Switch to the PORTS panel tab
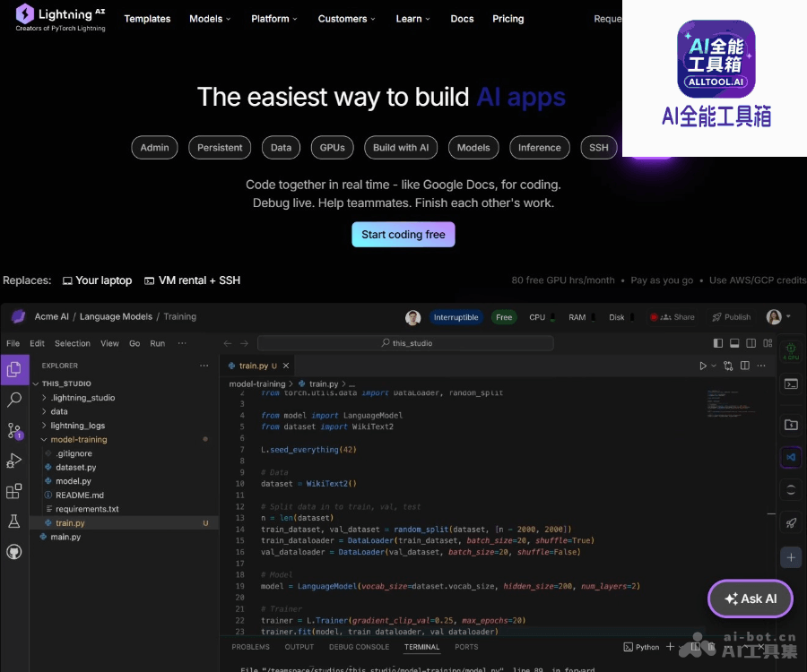This screenshot has width=807, height=672. [466, 647]
